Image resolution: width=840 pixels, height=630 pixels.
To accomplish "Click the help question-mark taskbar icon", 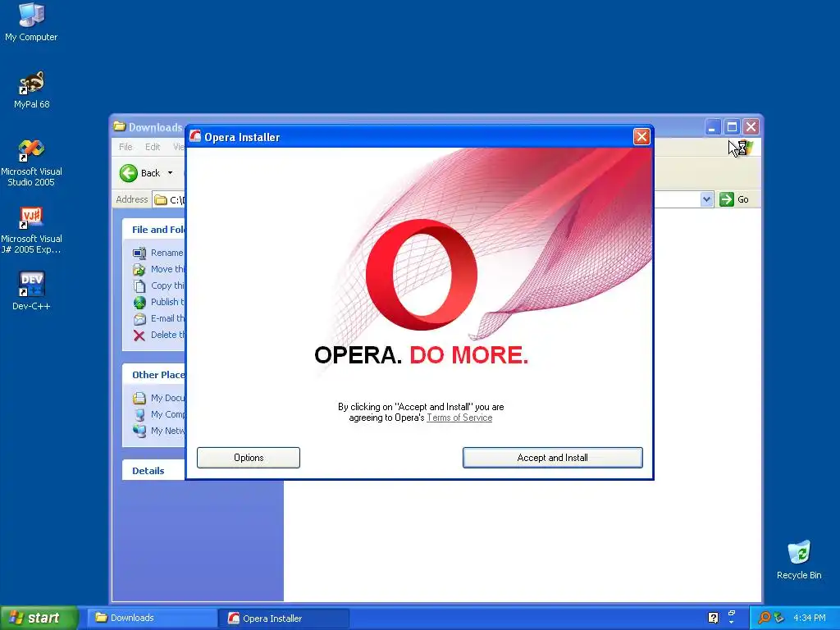I will click(713, 618).
